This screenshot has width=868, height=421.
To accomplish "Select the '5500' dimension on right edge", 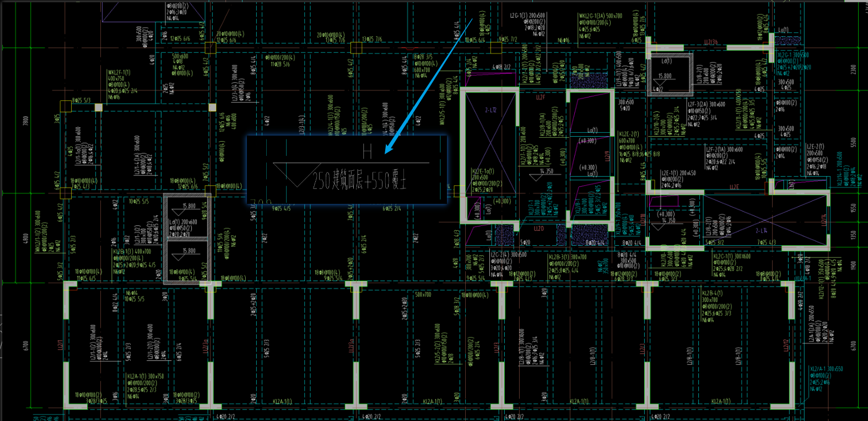I will point(853,142).
